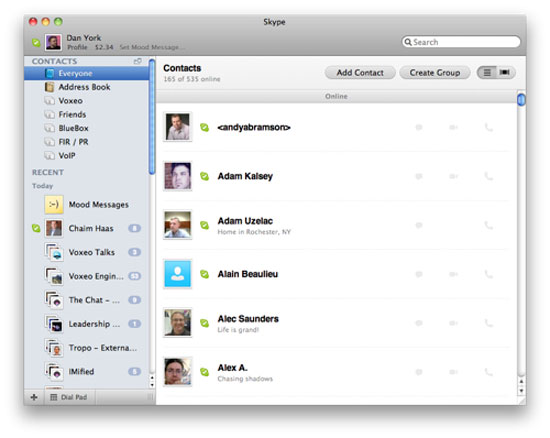550x438 pixels.
Task: Click the contacts list scrollbar thumb
Action: tap(521, 99)
